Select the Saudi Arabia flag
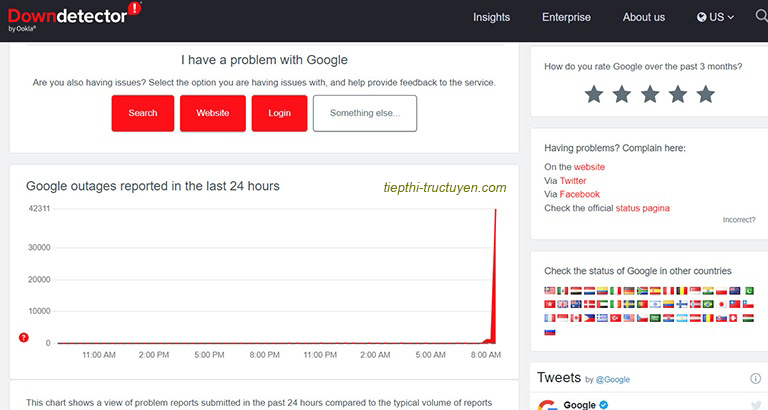 pyautogui.click(x=655, y=318)
